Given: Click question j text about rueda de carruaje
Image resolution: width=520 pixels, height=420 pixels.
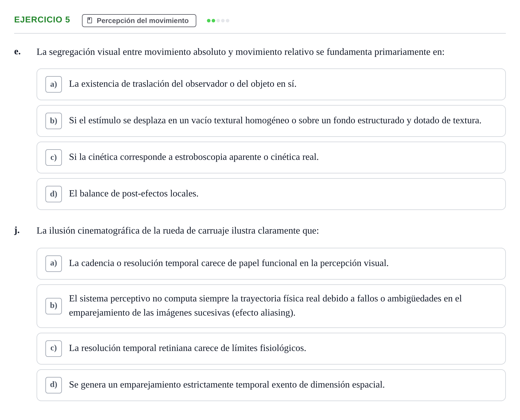Looking at the screenshot, I should pyautogui.click(x=178, y=231).
